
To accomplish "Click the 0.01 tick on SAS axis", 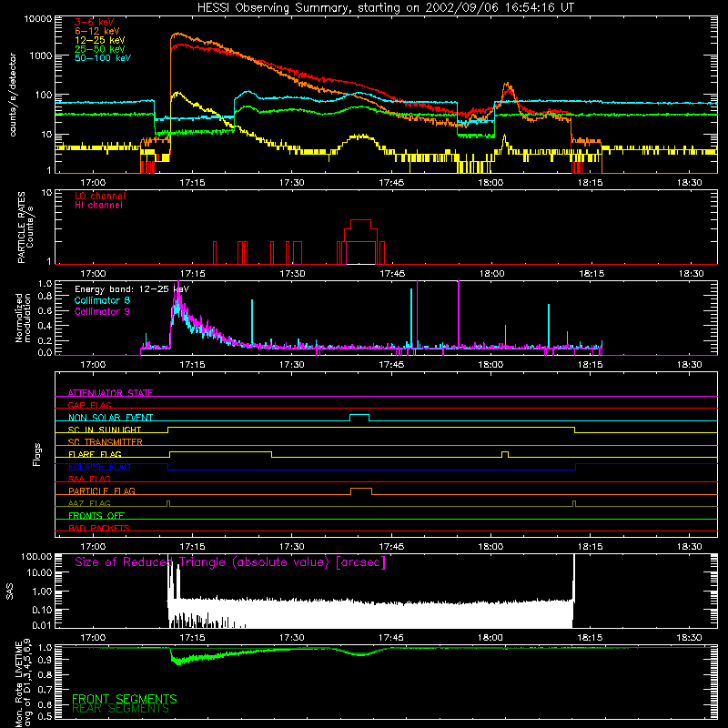I will click(42, 625).
